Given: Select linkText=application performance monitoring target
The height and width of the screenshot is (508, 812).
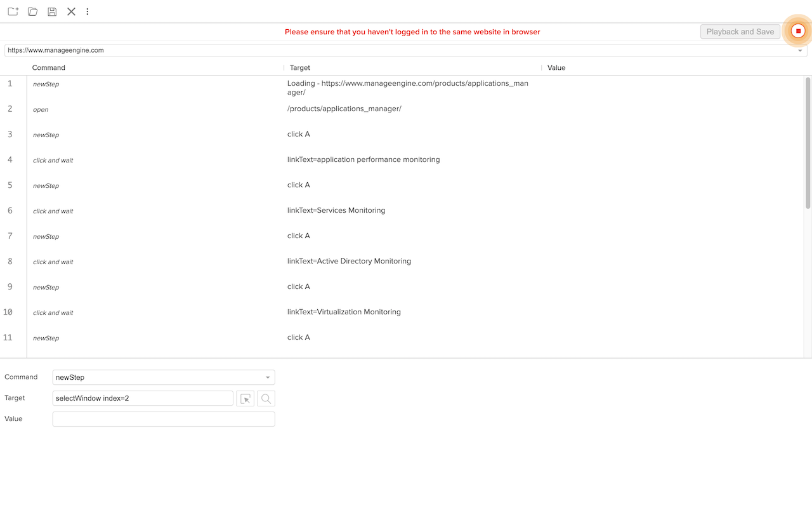Looking at the screenshot, I should [x=363, y=159].
